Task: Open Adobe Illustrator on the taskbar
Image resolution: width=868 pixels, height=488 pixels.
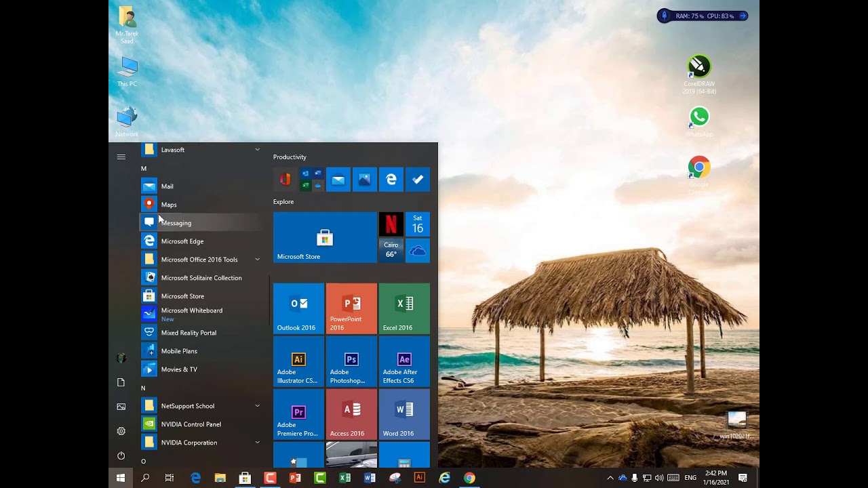Action: coord(419,478)
